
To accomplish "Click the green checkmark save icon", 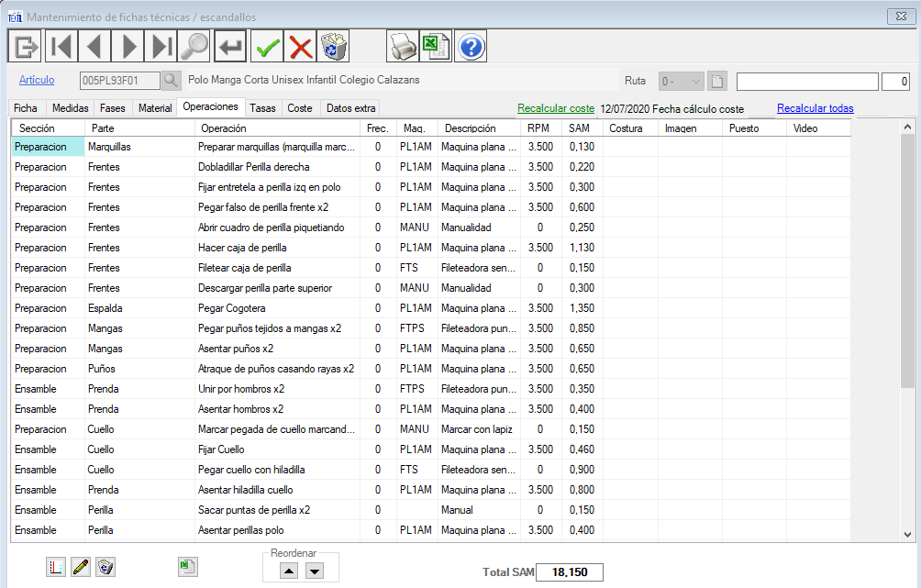I will click(x=267, y=45).
